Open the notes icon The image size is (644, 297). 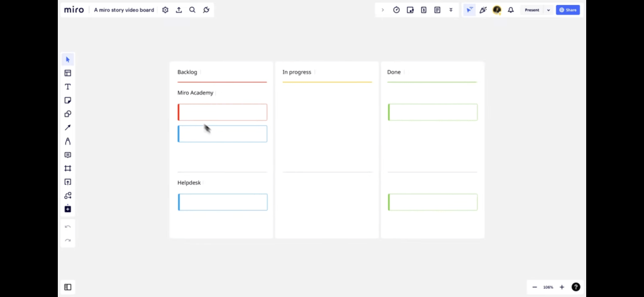437,10
